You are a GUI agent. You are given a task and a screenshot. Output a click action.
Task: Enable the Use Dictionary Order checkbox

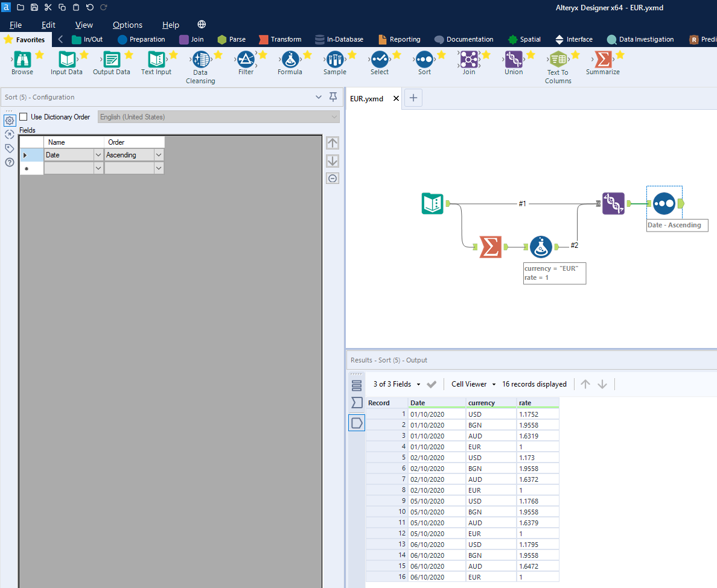(x=23, y=116)
